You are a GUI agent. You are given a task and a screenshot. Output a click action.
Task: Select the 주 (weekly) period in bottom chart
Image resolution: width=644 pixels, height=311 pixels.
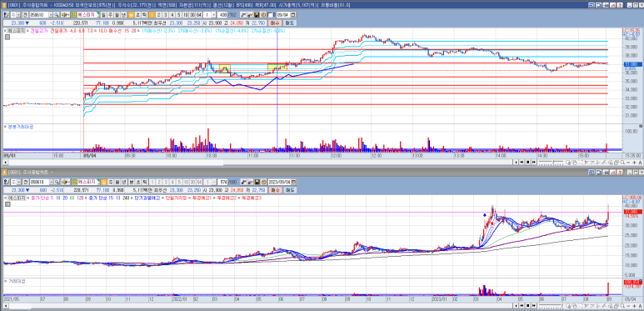tap(111, 182)
